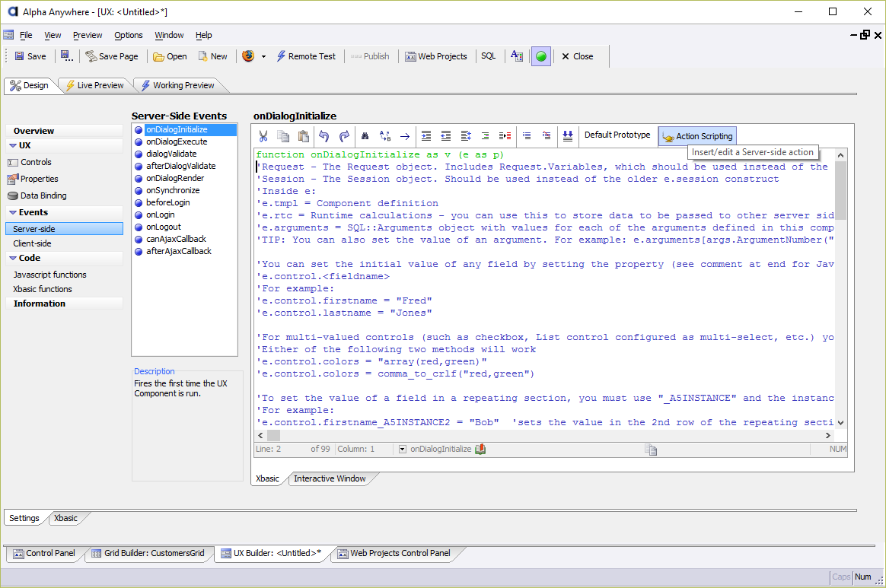
Task: Click the Web Projects button
Action: (436, 56)
